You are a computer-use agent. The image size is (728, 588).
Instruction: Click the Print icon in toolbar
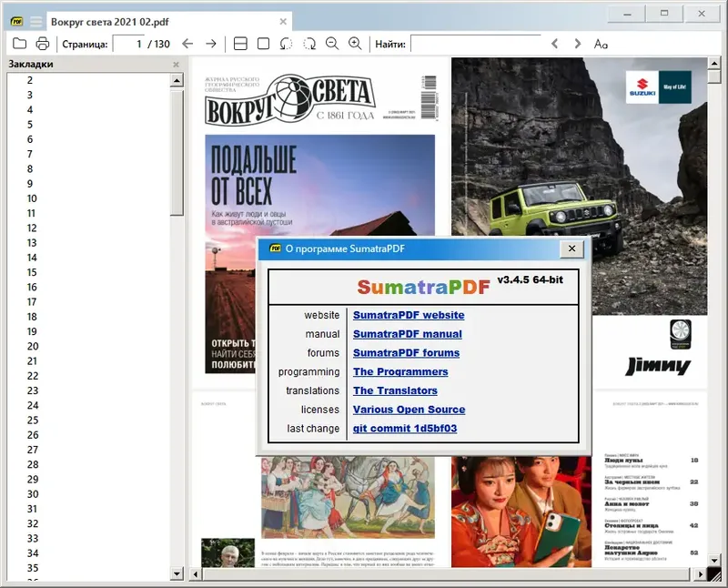click(42, 44)
